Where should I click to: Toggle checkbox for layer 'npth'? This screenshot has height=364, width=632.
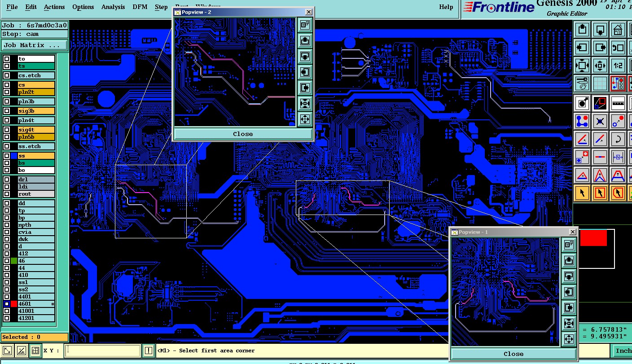[x=7, y=225]
